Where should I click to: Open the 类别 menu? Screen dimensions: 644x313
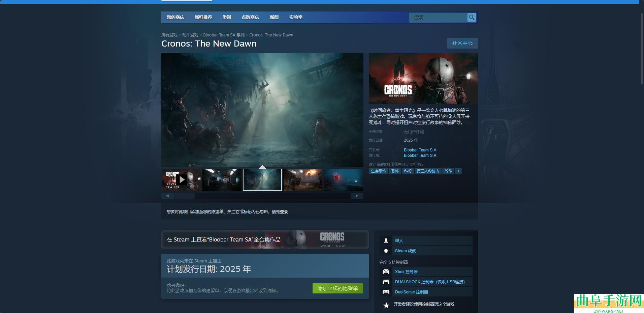(227, 17)
